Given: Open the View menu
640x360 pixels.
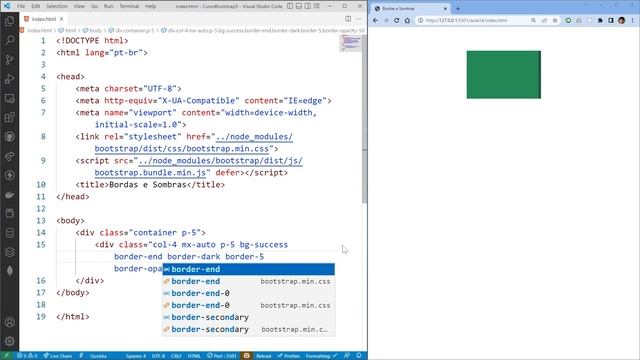Looking at the screenshot, I should pyautogui.click(x=79, y=6).
